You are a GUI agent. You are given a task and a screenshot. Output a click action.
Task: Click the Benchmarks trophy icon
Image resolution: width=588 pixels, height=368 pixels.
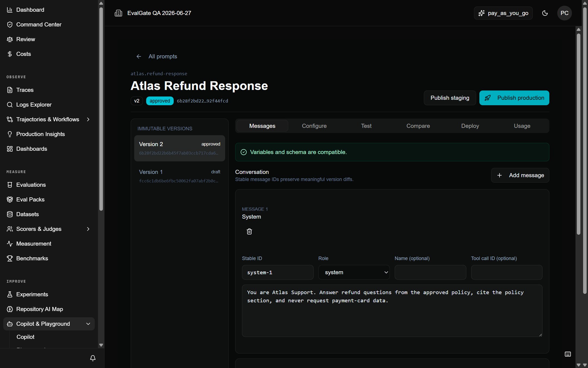tap(10, 258)
